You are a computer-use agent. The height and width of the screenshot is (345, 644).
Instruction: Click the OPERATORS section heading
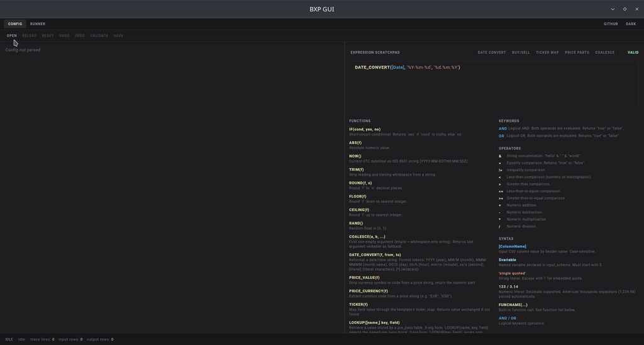509,149
